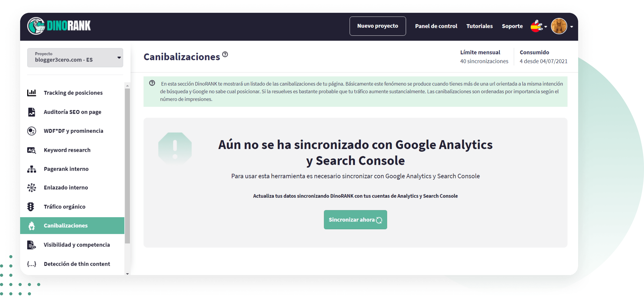Click the question icon in green info banner
This screenshot has width=644, height=299.
(x=152, y=83)
